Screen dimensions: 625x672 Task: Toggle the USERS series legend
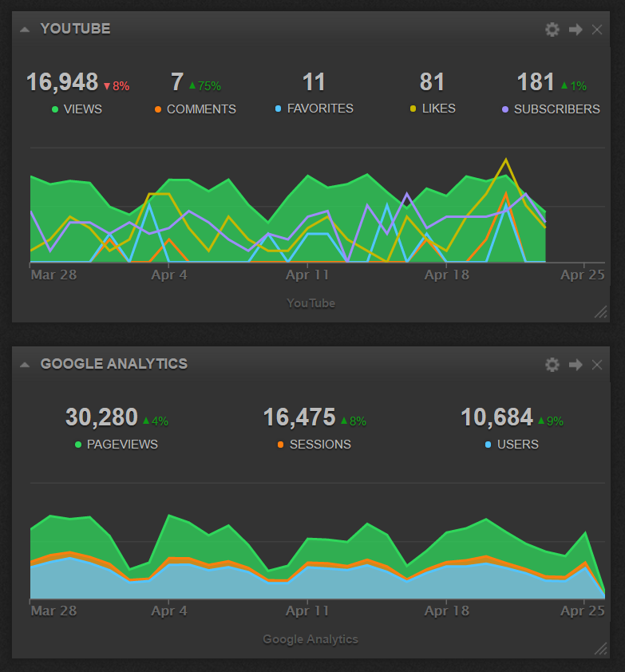click(x=512, y=445)
